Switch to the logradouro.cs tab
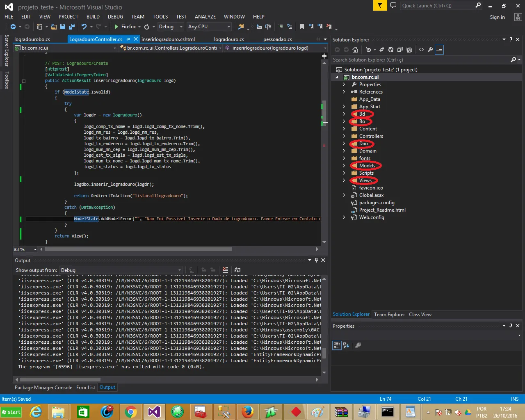The height and width of the screenshot is (420, 525). [229, 39]
